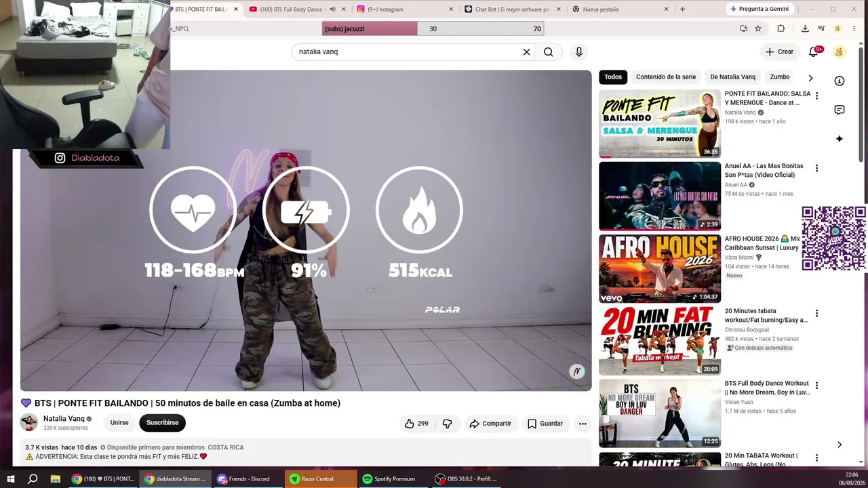This screenshot has width=868, height=488.
Task: Open a new browser tab
Action: [682, 9]
